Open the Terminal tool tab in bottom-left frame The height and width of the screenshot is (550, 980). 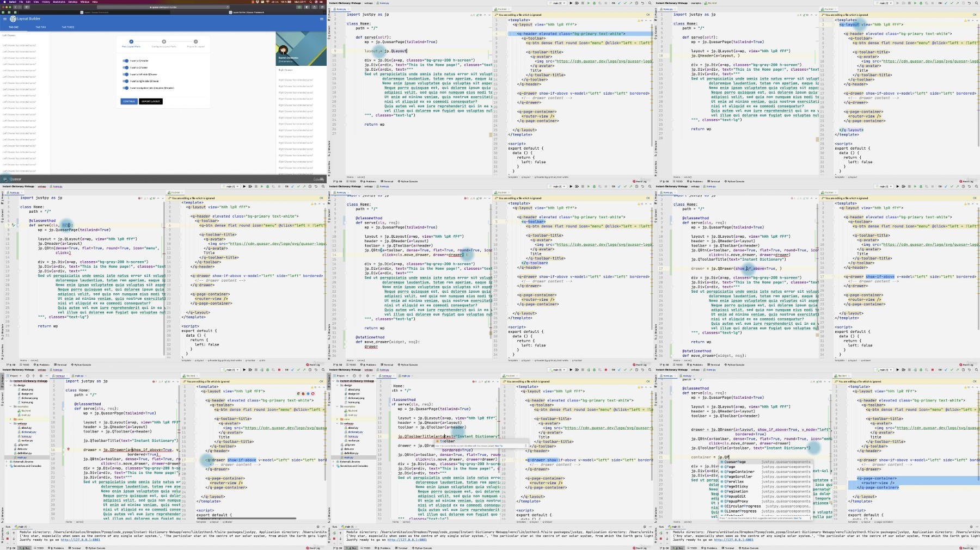pyautogui.click(x=75, y=548)
